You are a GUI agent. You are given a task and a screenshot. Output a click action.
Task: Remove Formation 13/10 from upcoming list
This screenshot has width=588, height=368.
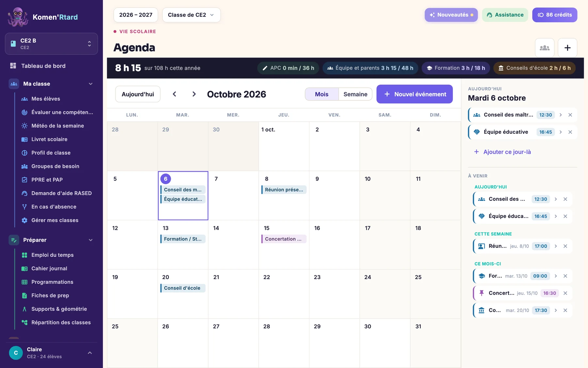[565, 276]
